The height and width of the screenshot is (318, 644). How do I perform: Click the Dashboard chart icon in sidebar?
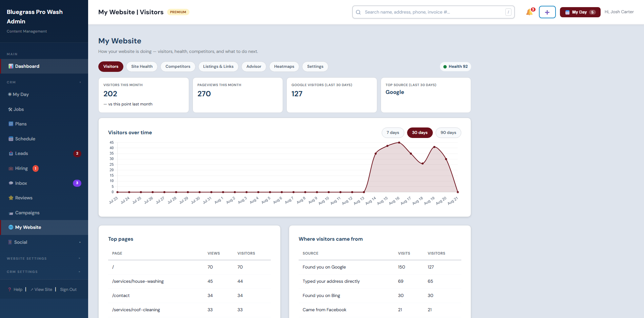click(11, 66)
